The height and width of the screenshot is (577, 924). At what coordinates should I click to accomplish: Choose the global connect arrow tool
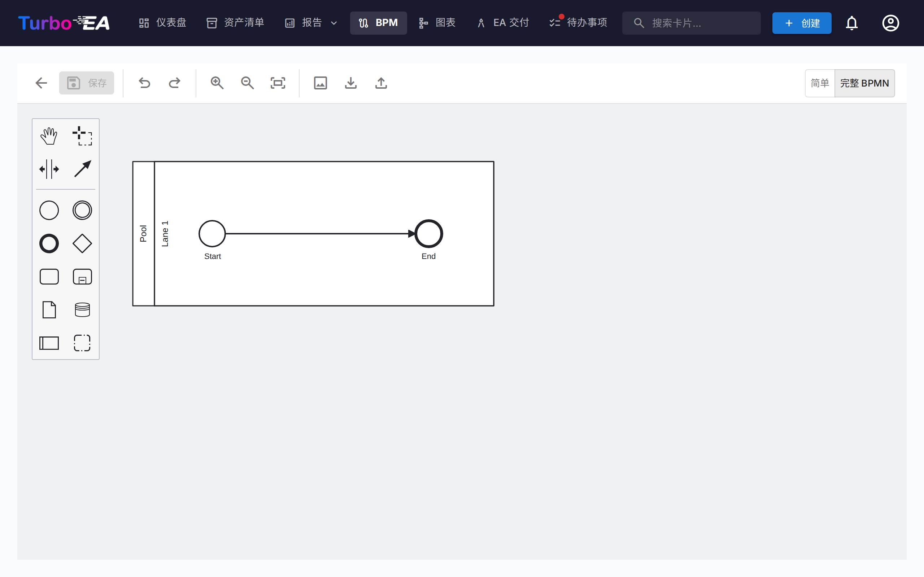pyautogui.click(x=82, y=169)
